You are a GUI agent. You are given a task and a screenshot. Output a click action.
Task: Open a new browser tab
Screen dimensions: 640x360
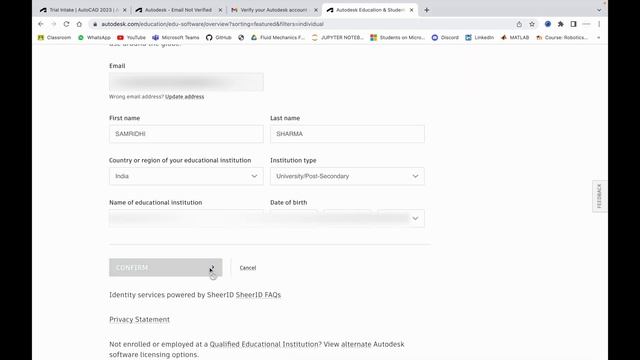(x=427, y=10)
